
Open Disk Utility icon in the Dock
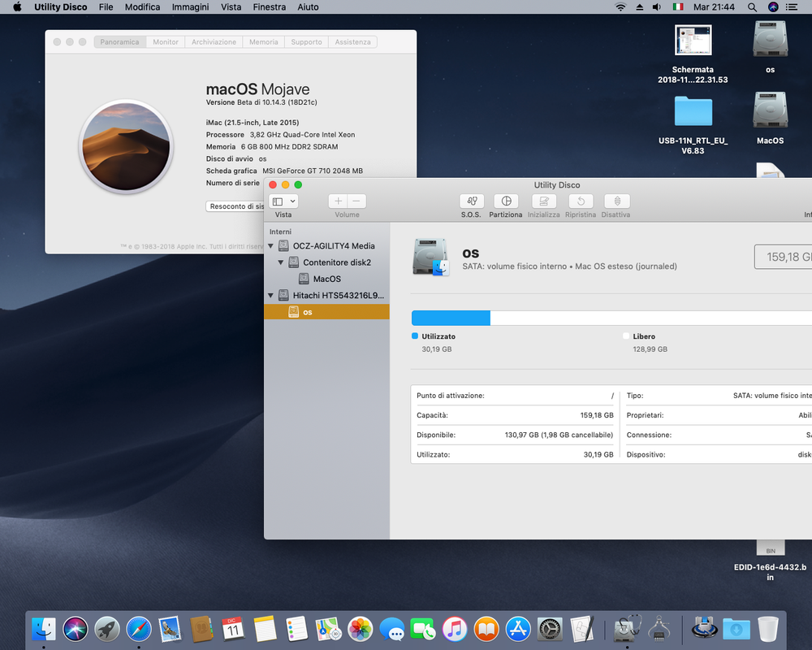pos(627,629)
